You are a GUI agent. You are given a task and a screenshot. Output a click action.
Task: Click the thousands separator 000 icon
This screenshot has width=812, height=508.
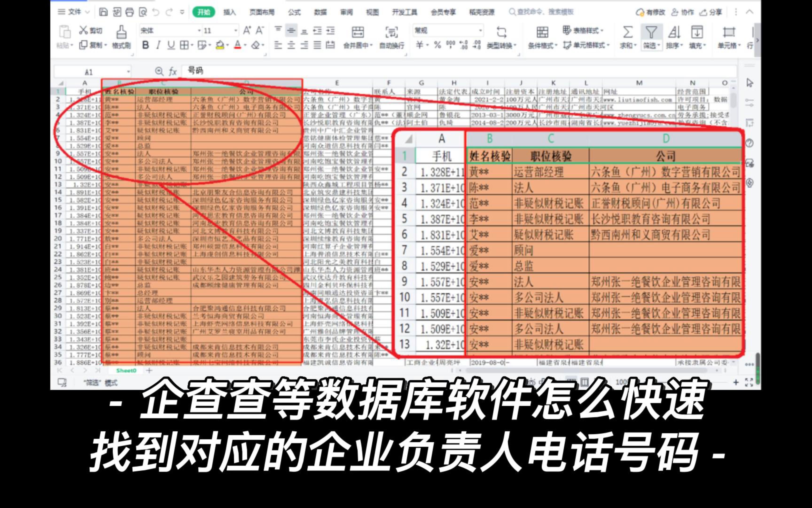(x=451, y=45)
